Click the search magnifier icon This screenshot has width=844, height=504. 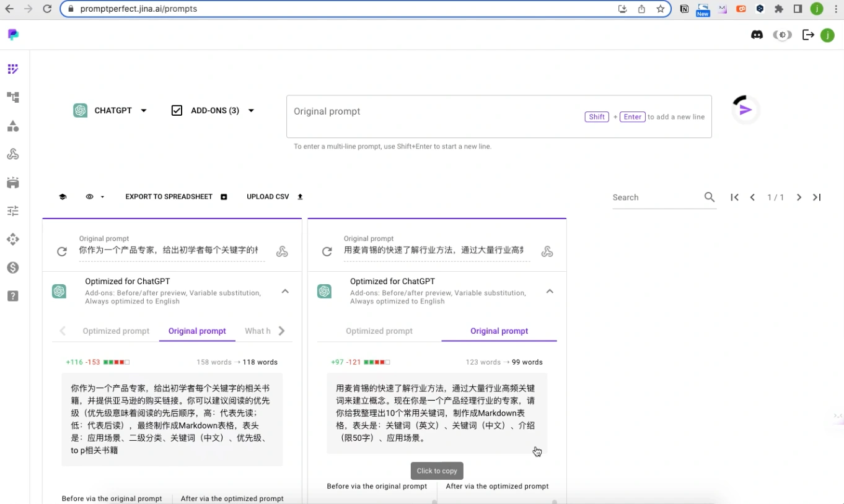[x=710, y=197]
